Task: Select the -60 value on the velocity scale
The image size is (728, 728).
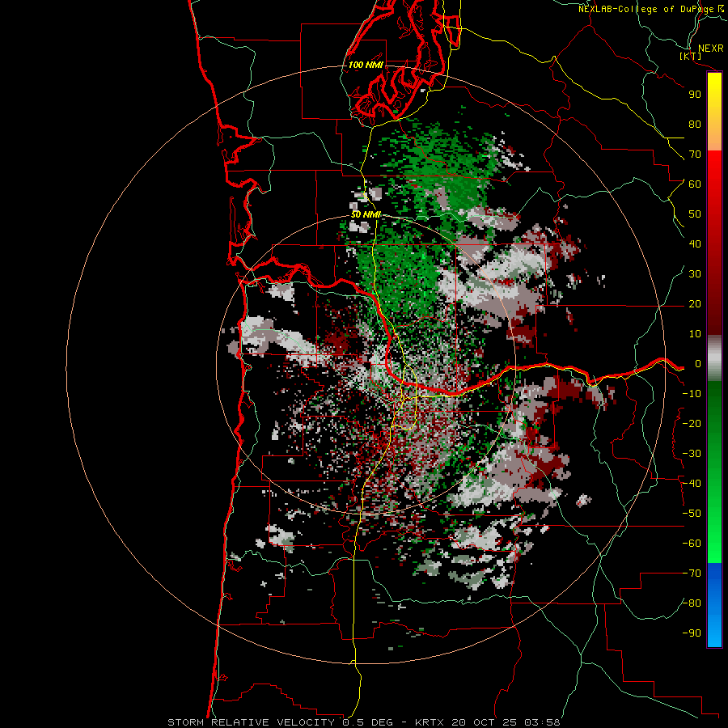Action: [x=692, y=544]
